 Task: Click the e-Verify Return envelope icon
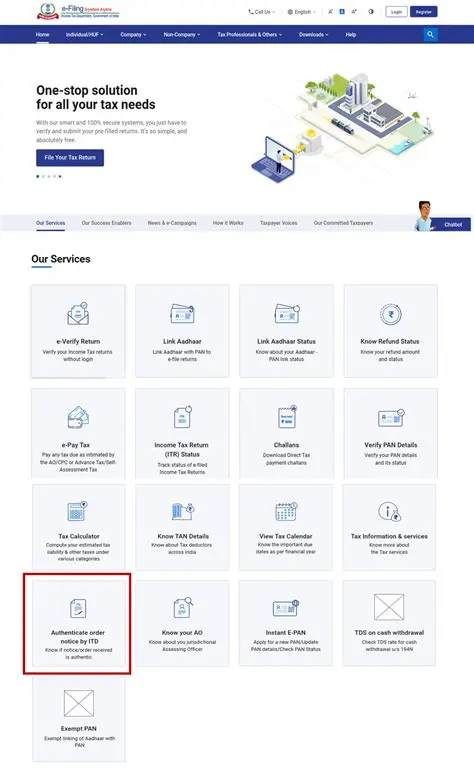(78, 314)
